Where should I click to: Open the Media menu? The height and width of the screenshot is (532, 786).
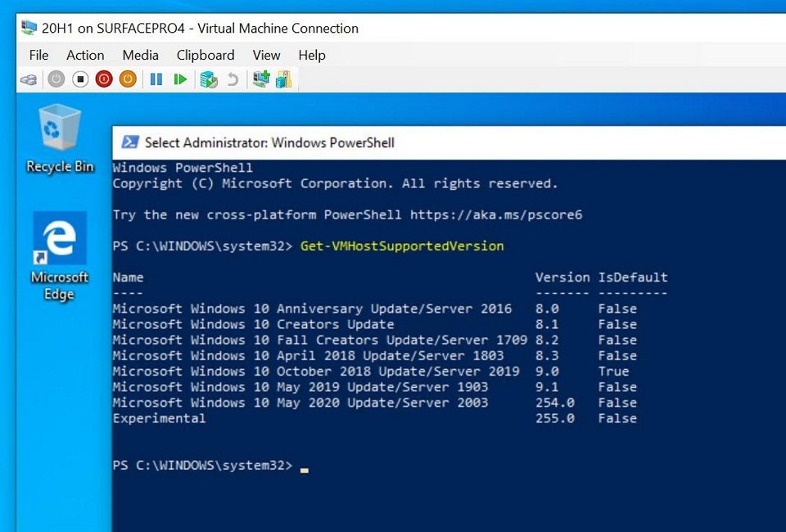click(x=140, y=55)
